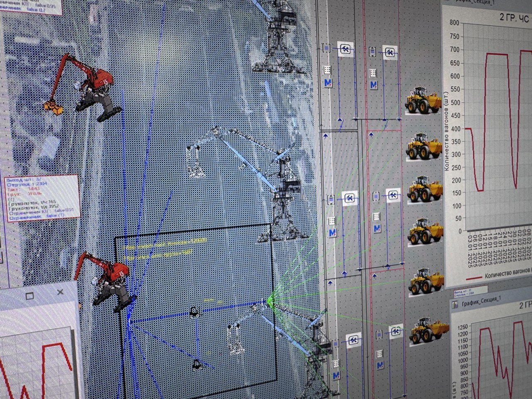
Task: Click the top row right wrench service block
Action: point(389,52)
